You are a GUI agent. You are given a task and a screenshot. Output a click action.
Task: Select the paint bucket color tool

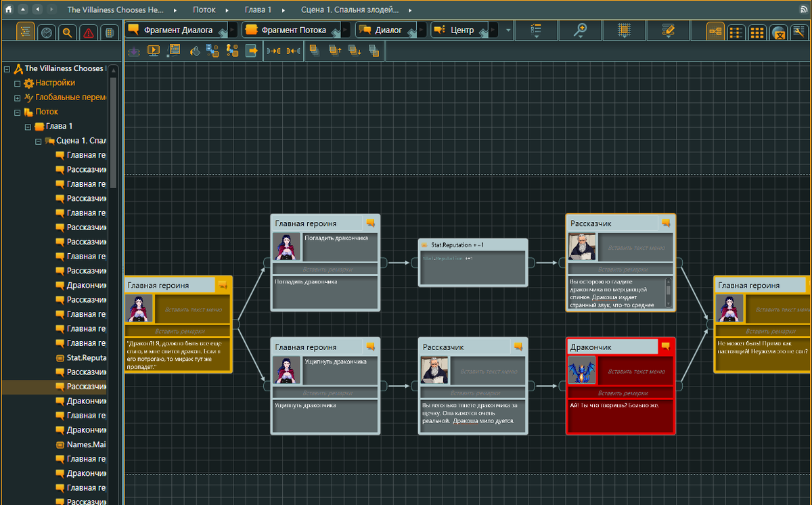click(194, 51)
